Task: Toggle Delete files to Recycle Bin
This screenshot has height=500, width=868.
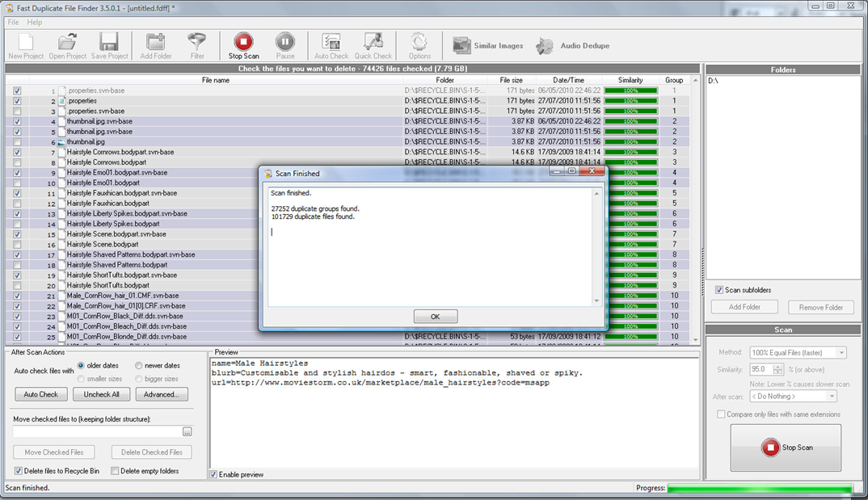Action: click(19, 471)
